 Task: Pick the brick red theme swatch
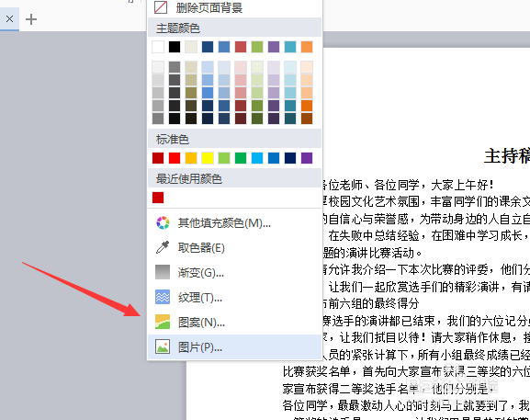coord(241,47)
